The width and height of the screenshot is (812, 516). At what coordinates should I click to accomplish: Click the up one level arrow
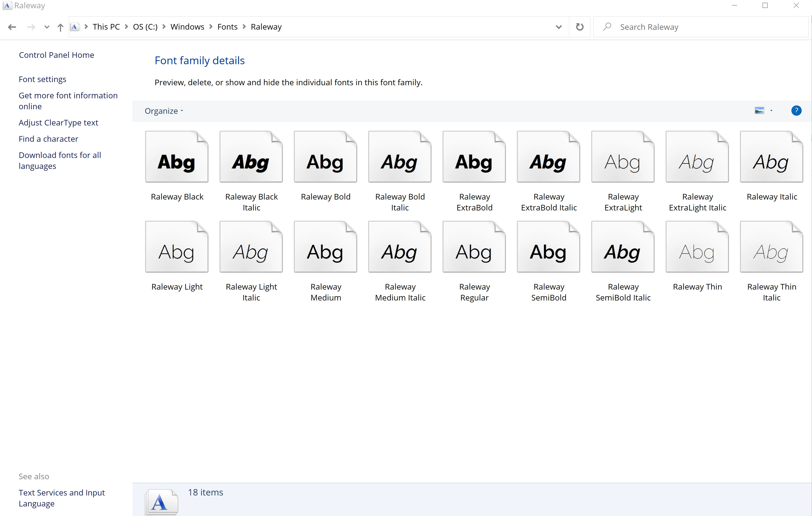[x=60, y=27]
